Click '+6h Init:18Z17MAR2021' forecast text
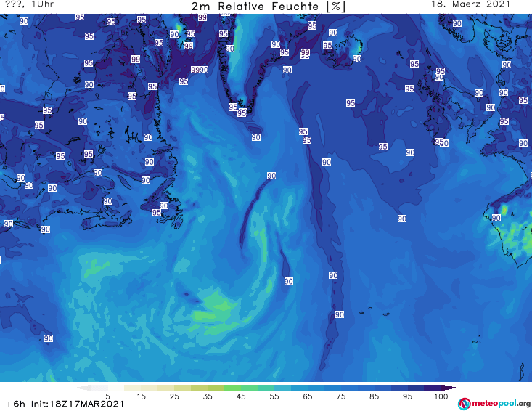Viewport: 532px width, 411px height. [x=65, y=404]
